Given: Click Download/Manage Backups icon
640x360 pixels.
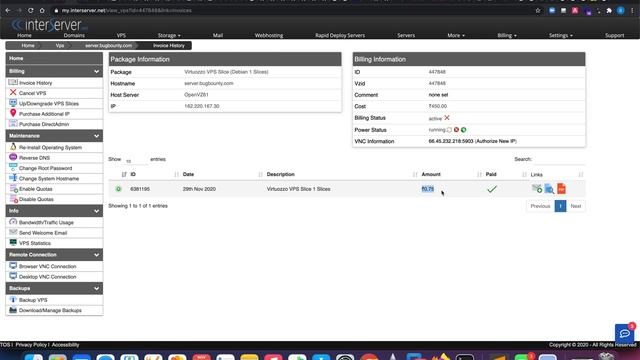Looking at the screenshot, I should [13, 310].
